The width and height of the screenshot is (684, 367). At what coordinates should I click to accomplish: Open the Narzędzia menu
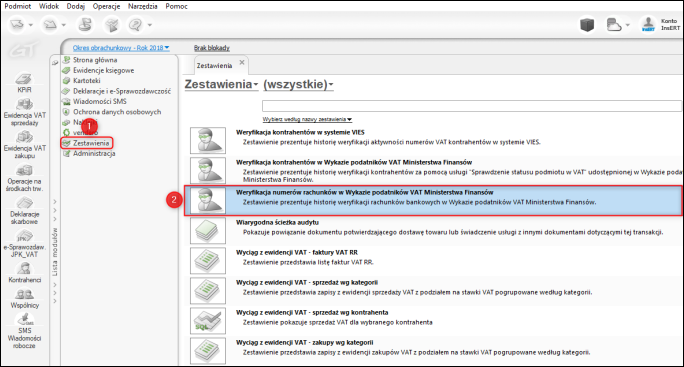[x=143, y=6]
